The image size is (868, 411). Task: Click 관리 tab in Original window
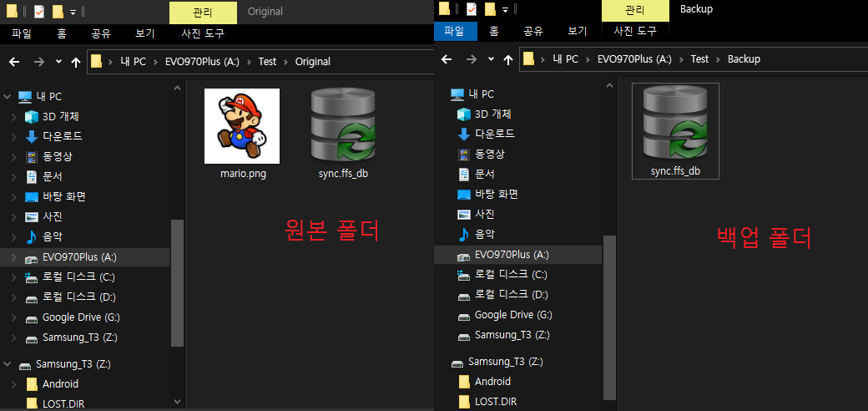click(203, 13)
